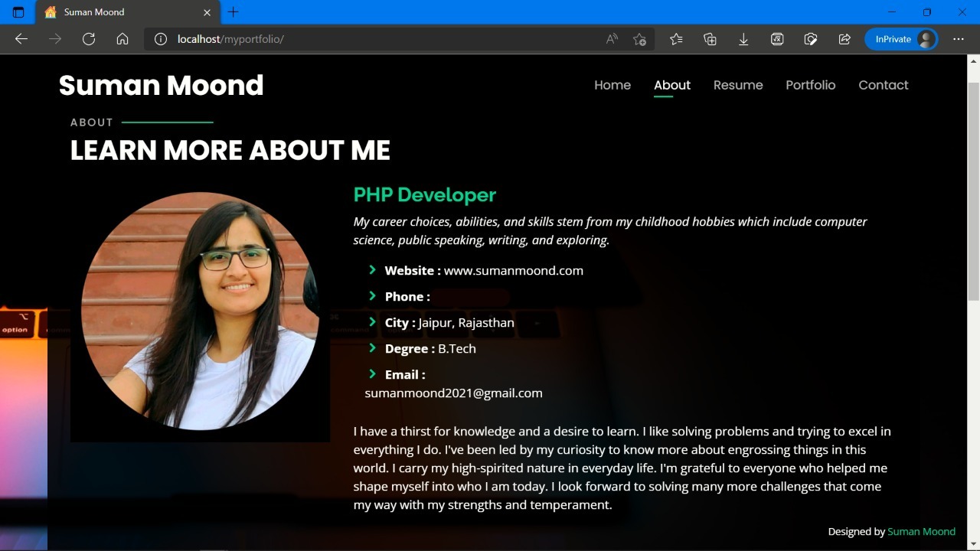Click the Suman Moond footer link
The height and width of the screenshot is (551, 980).
pos(921,531)
